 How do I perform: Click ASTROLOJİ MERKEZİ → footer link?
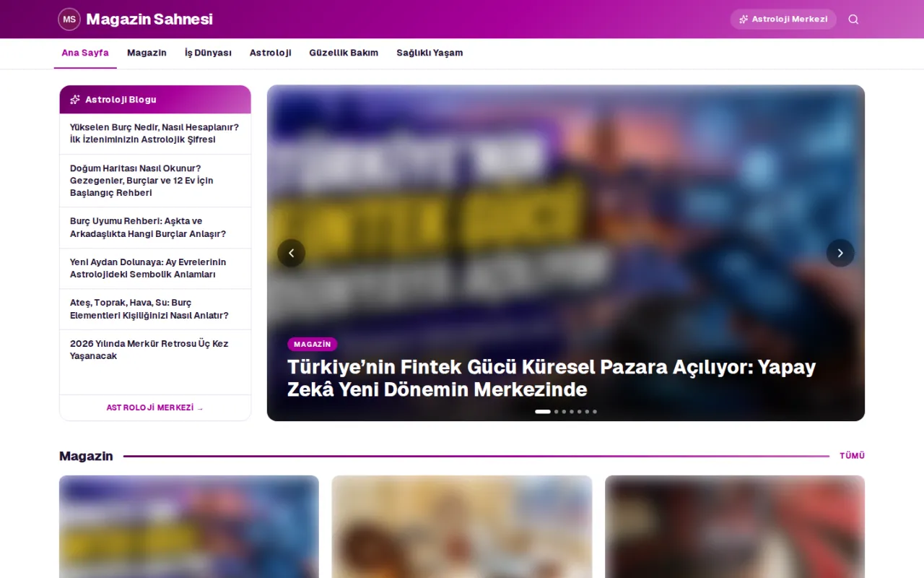pos(155,407)
